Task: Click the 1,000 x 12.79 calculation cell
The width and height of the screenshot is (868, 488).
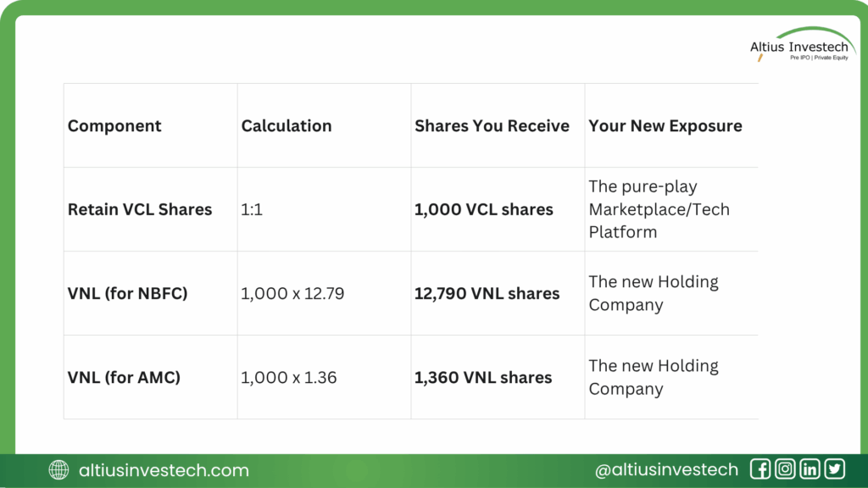Action: [x=294, y=294]
